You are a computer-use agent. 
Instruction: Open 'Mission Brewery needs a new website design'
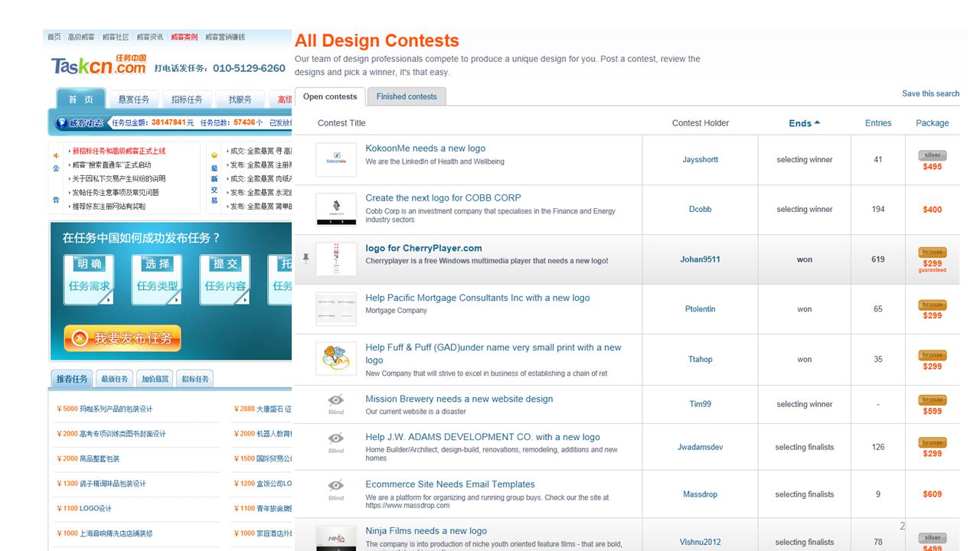(459, 399)
